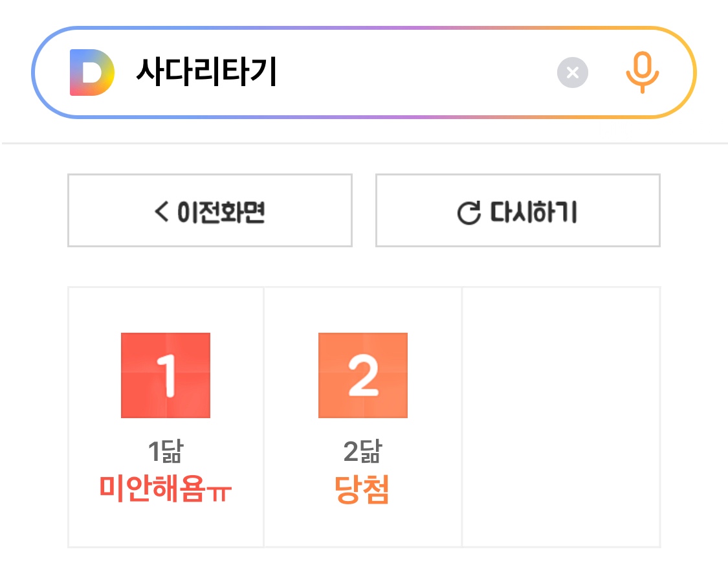Focus the search bar's empty area
Screen dimensions: 728x580
[414, 72]
